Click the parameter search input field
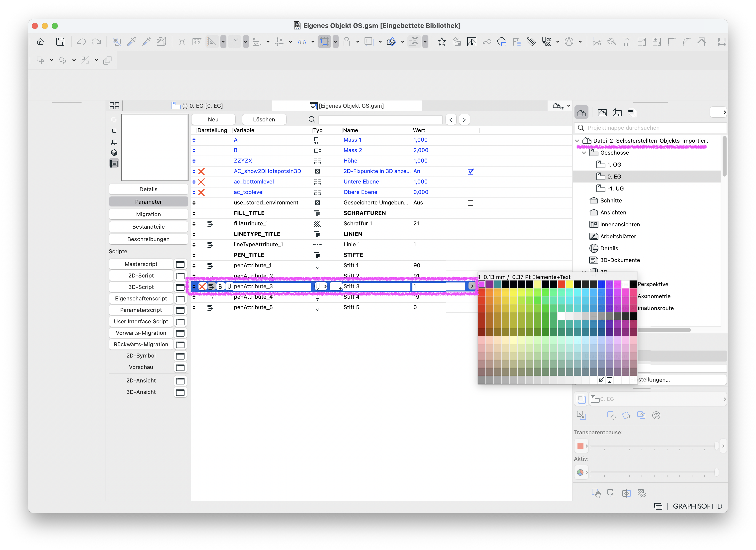The width and height of the screenshot is (756, 550). [380, 120]
